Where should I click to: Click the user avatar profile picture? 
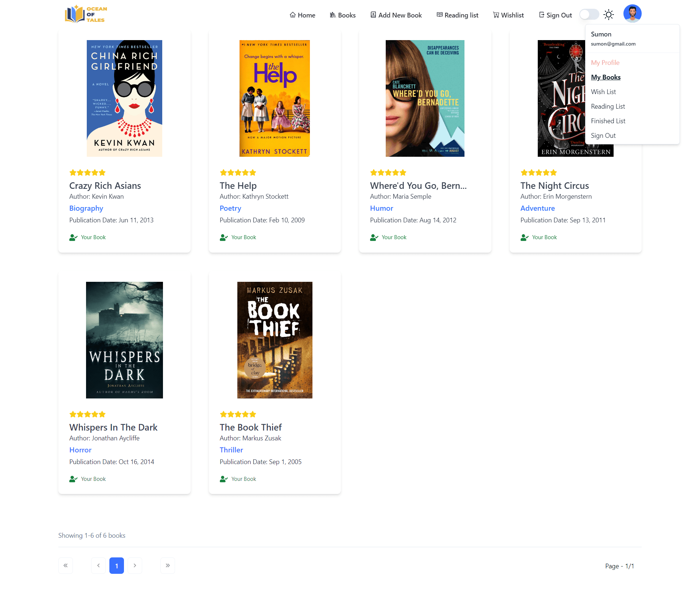pos(632,13)
